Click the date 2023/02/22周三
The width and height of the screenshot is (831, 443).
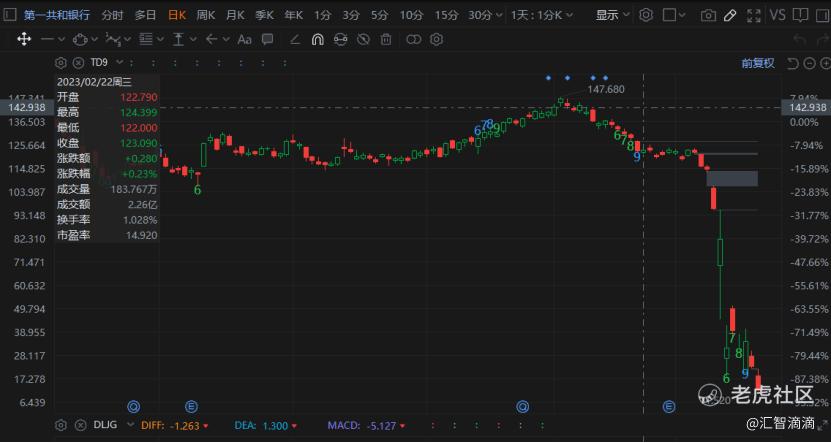[x=94, y=82]
